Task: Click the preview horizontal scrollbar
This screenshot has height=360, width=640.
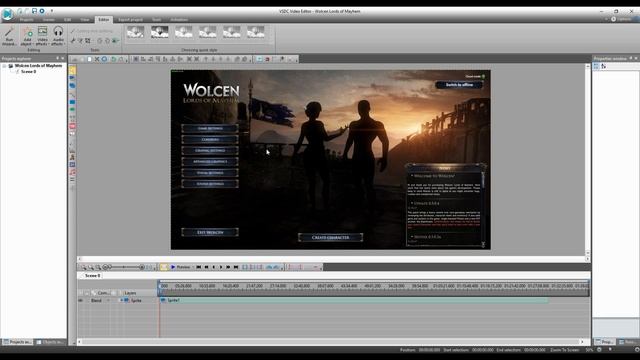Action: pos(332,259)
